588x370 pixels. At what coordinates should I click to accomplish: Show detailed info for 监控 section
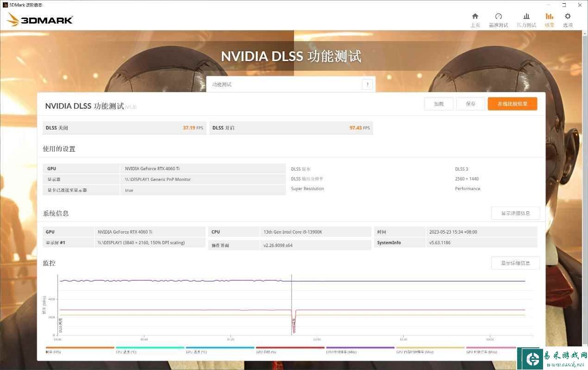point(515,263)
